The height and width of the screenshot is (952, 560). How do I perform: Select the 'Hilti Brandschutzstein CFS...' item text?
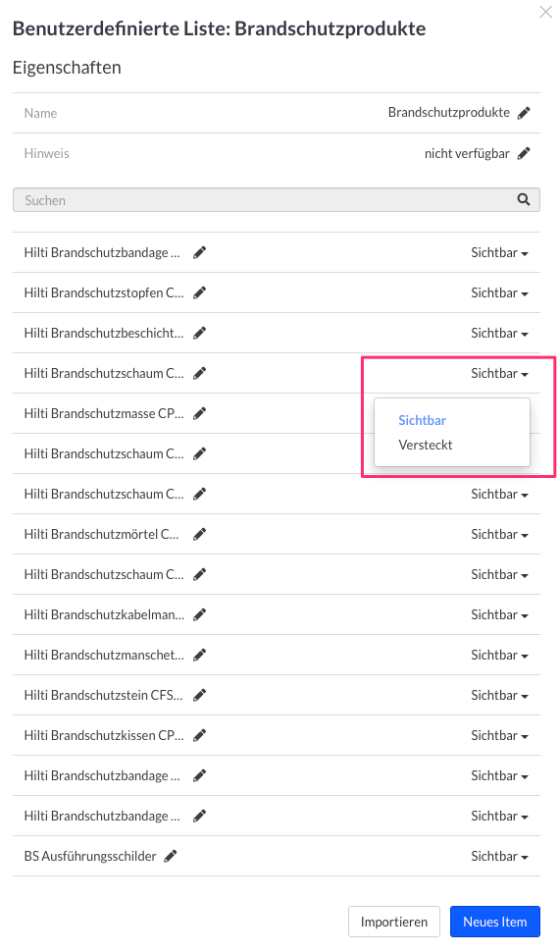[103, 695]
